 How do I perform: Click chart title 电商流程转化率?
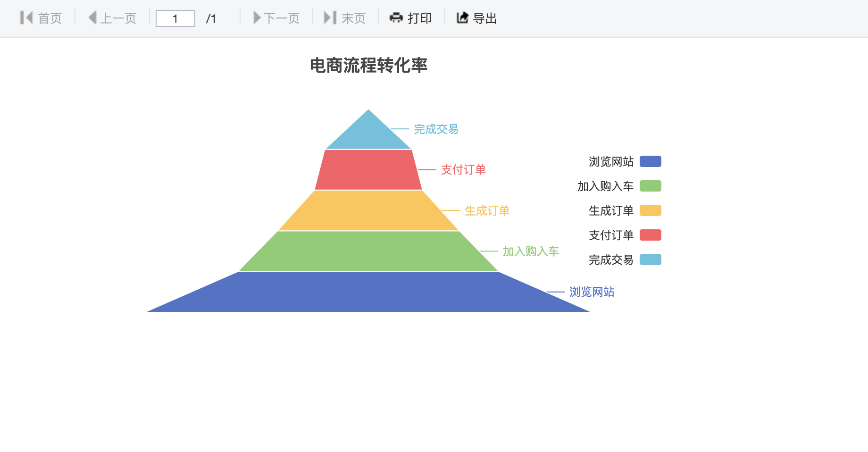coord(368,65)
